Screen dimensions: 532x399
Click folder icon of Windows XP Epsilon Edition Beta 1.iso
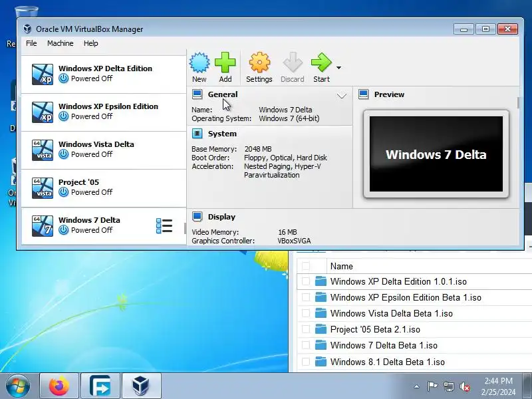click(321, 297)
